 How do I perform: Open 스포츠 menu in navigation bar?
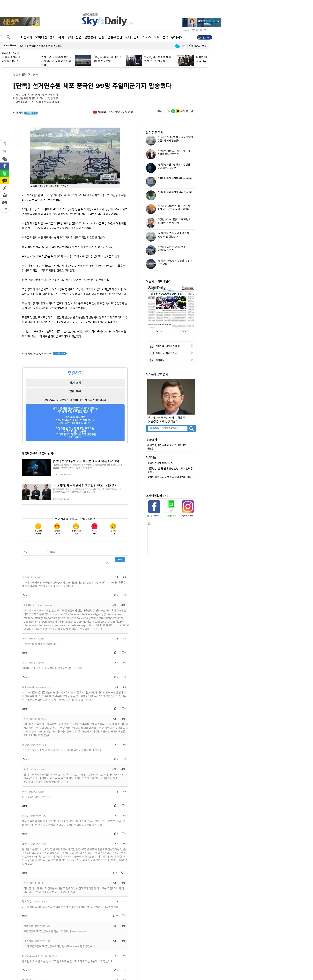tap(147, 37)
